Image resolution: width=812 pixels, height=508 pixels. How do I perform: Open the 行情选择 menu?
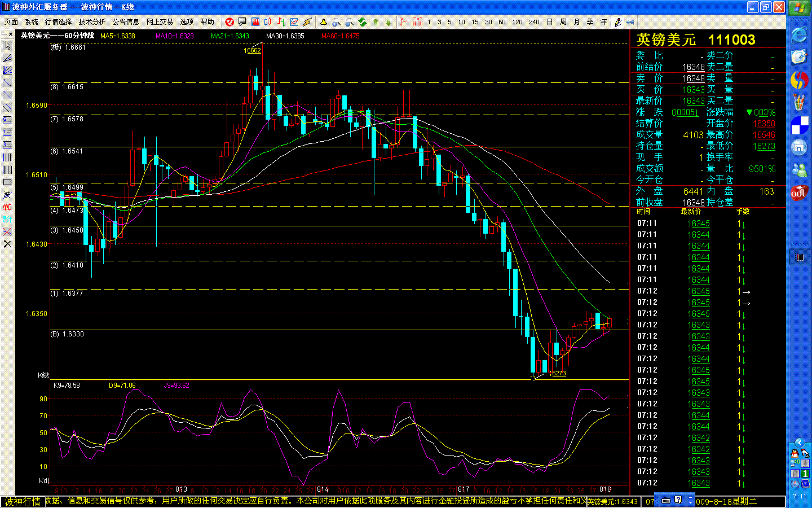tap(59, 22)
